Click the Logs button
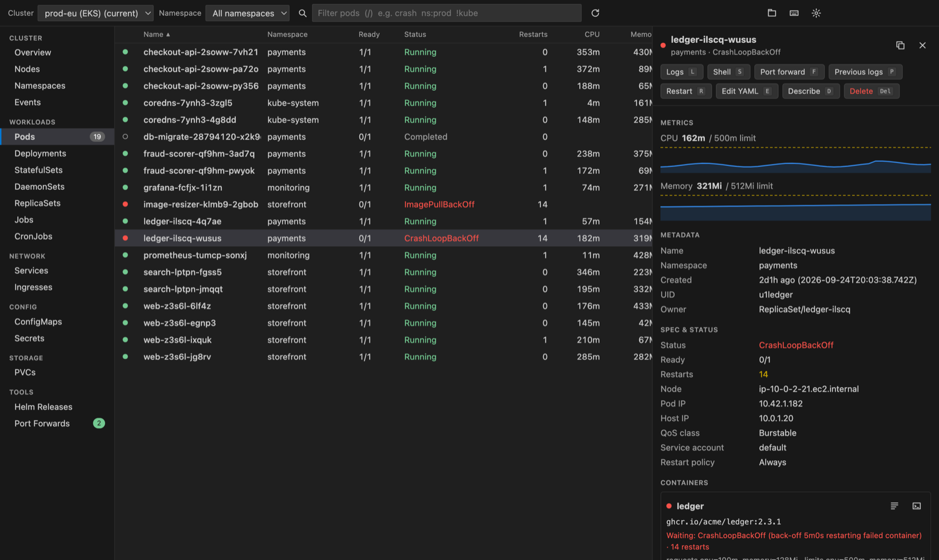The image size is (939, 560). 682,72
